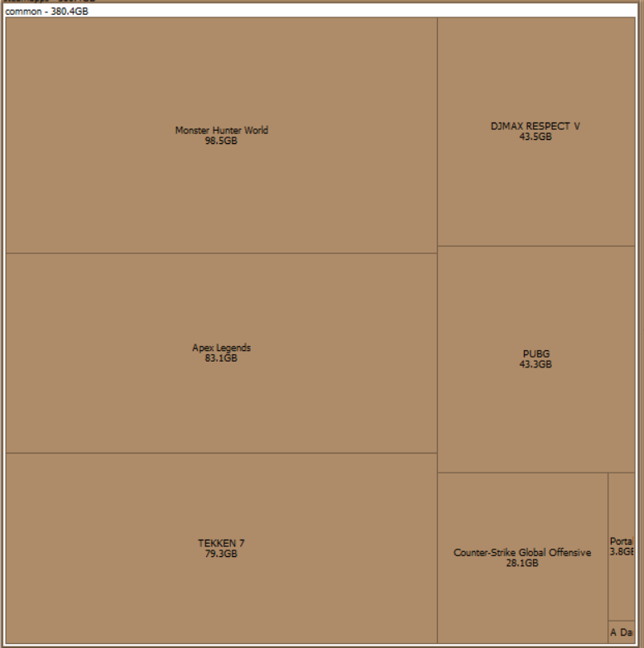Select the small 'A Da' block
Image resolution: width=644 pixels, height=648 pixels.
click(622, 632)
